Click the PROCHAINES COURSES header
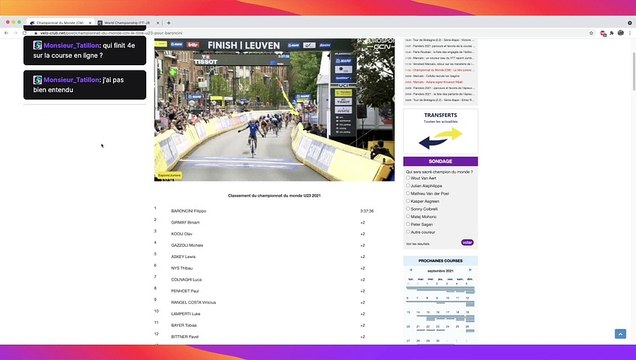This screenshot has height=360, width=636. [x=440, y=261]
